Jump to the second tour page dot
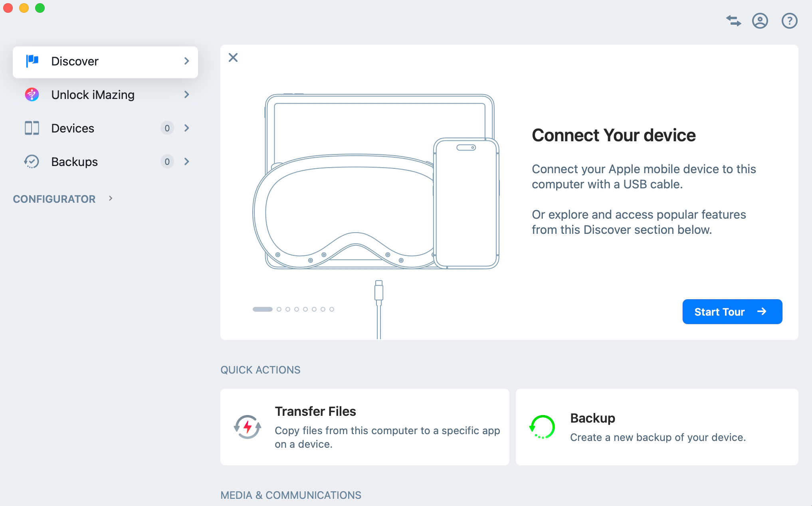The height and width of the screenshot is (506, 812). [x=279, y=309]
